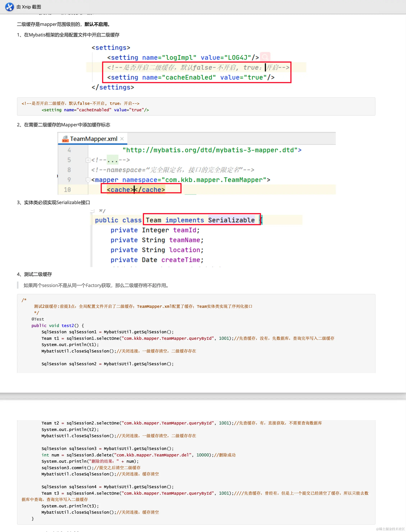Click the quote block about session Factory
This screenshot has width=406, height=532.
click(96, 285)
